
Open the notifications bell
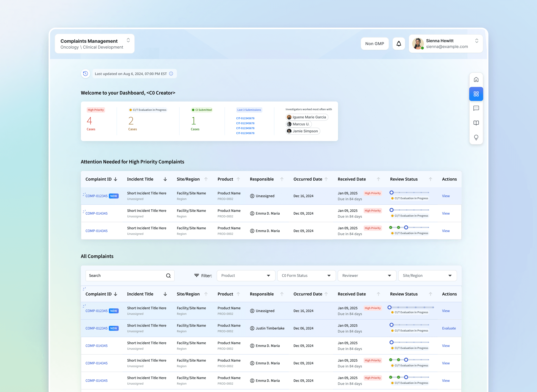399,44
